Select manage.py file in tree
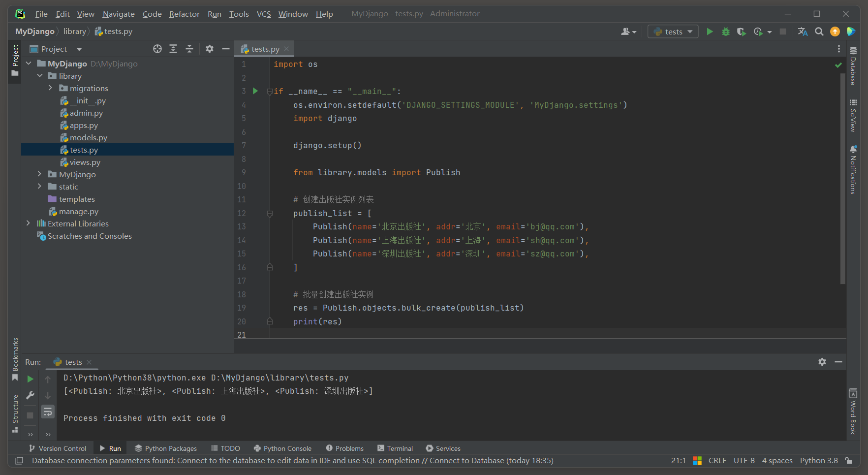868x475 pixels. (x=79, y=211)
